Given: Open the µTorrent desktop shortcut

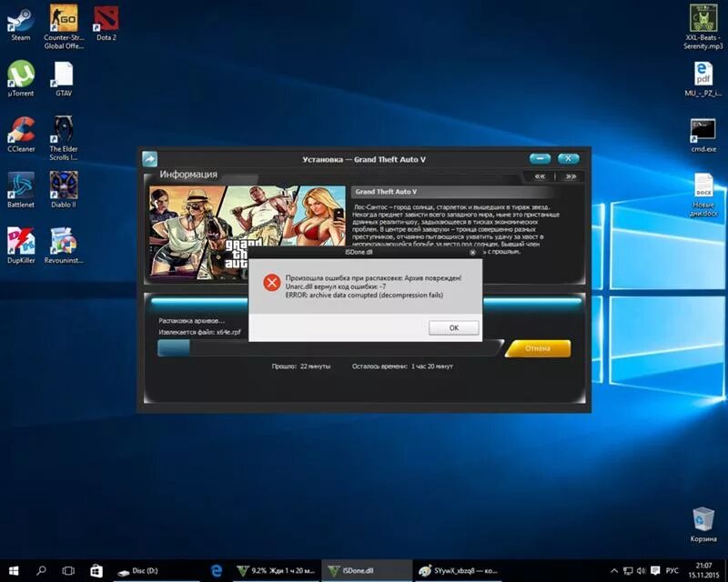Looking at the screenshot, I should tap(20, 79).
